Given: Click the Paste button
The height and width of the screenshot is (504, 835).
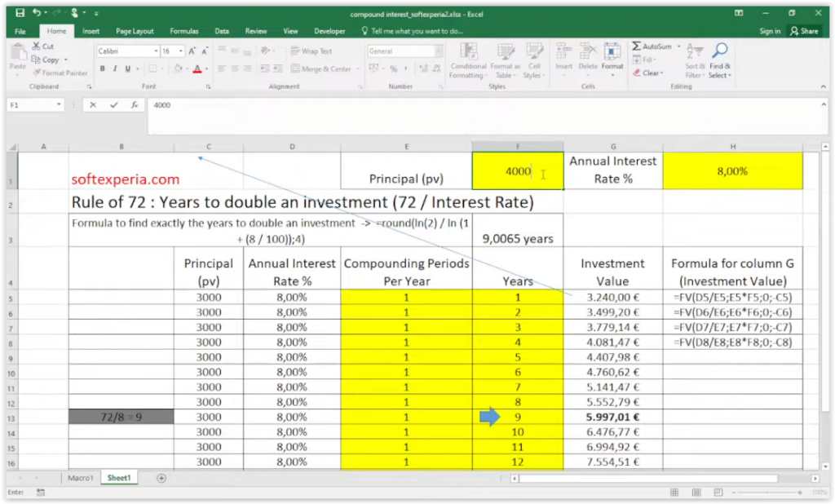Looking at the screenshot, I should [18, 59].
